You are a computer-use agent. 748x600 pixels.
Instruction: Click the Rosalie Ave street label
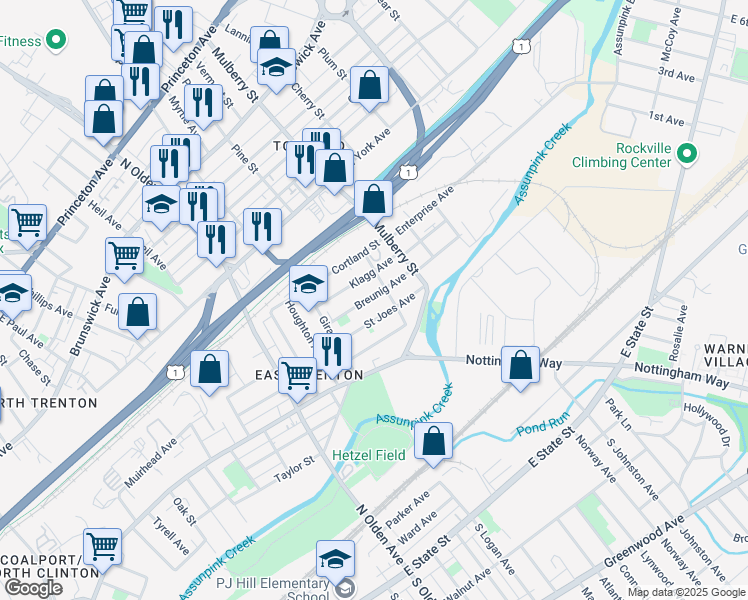[679, 333]
